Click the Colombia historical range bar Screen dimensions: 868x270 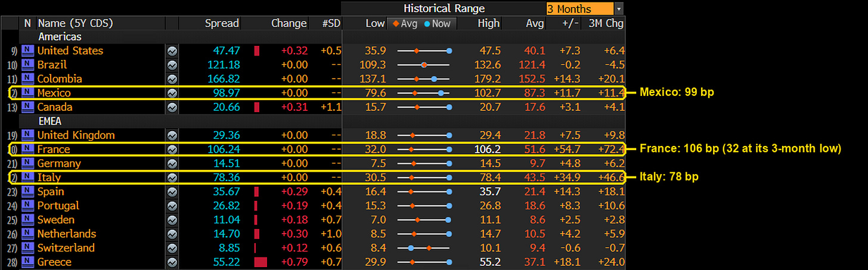click(x=423, y=79)
